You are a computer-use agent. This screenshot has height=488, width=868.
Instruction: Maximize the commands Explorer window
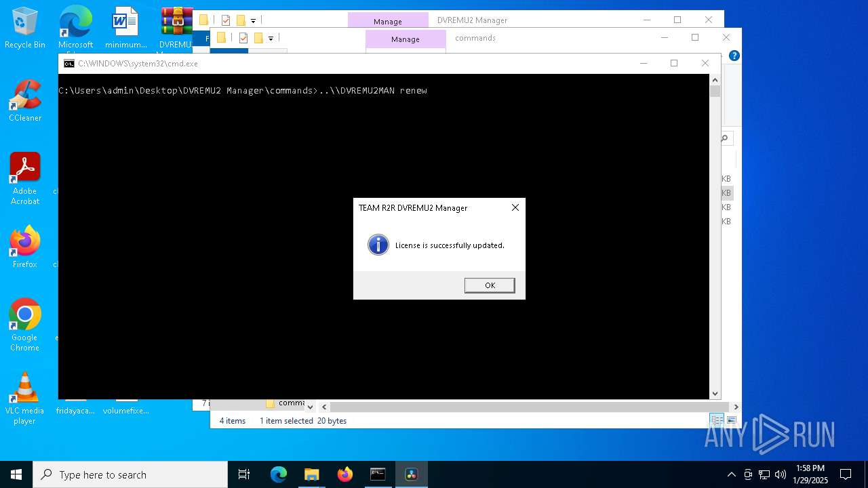coord(695,37)
